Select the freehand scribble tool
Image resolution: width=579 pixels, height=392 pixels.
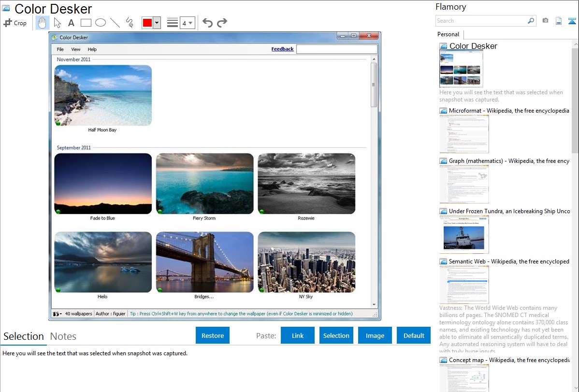129,23
